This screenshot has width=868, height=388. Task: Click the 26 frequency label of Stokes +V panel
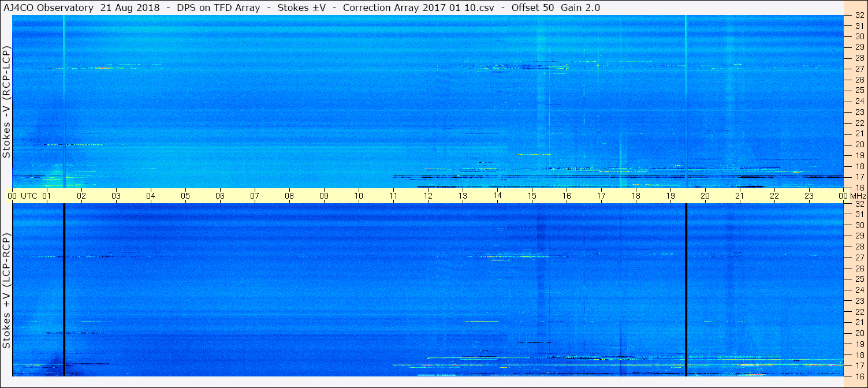pyautogui.click(x=859, y=268)
